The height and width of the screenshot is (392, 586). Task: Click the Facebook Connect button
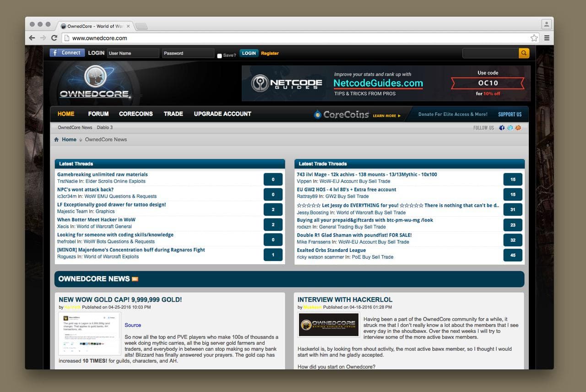pos(67,53)
